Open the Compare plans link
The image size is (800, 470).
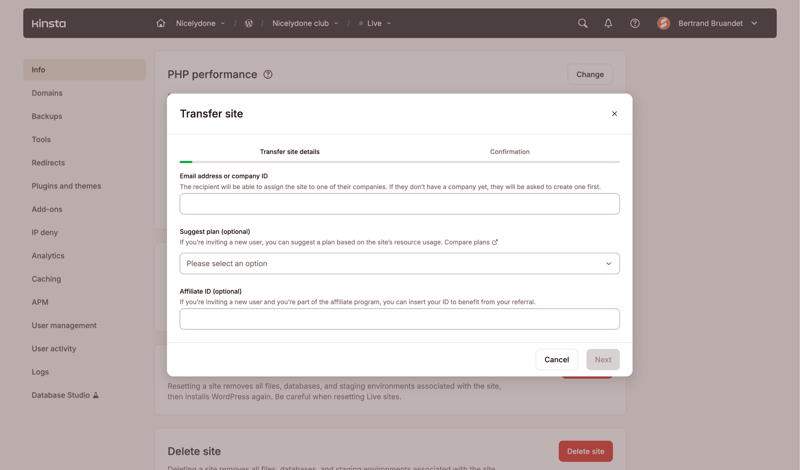tap(470, 242)
